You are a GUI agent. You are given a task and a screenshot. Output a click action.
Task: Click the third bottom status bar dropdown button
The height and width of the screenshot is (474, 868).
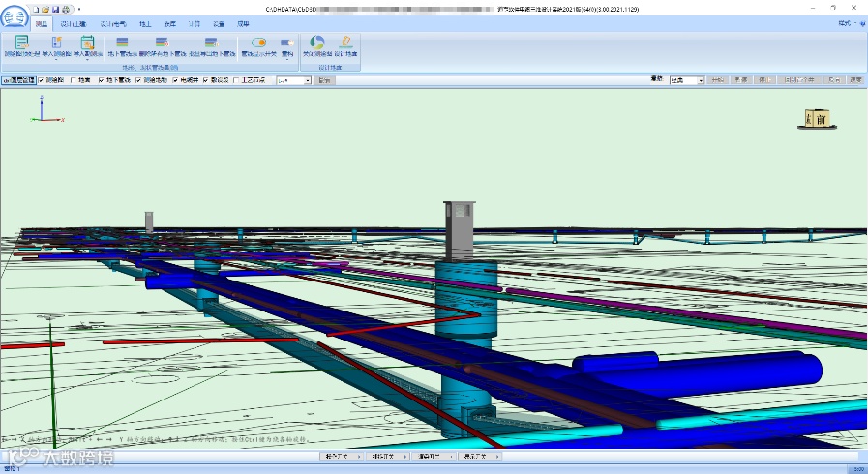pos(434,457)
